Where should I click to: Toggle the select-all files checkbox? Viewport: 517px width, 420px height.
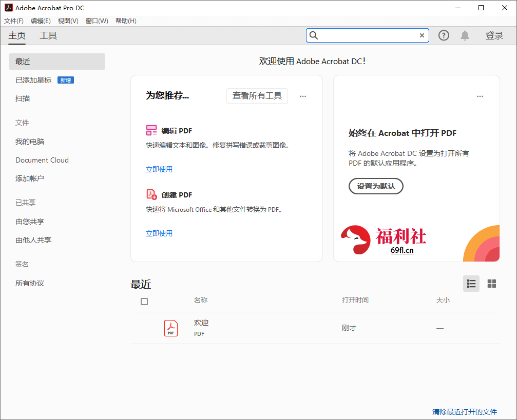click(x=144, y=302)
